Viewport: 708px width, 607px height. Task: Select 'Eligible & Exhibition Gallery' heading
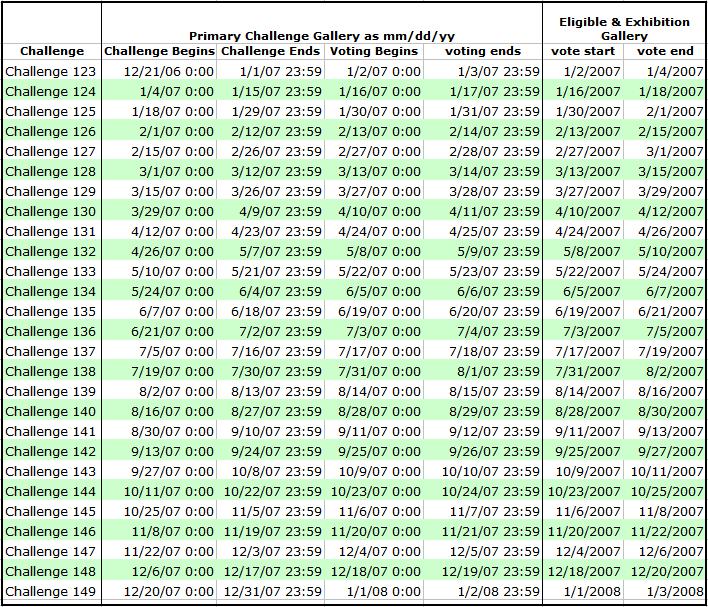pos(624,29)
